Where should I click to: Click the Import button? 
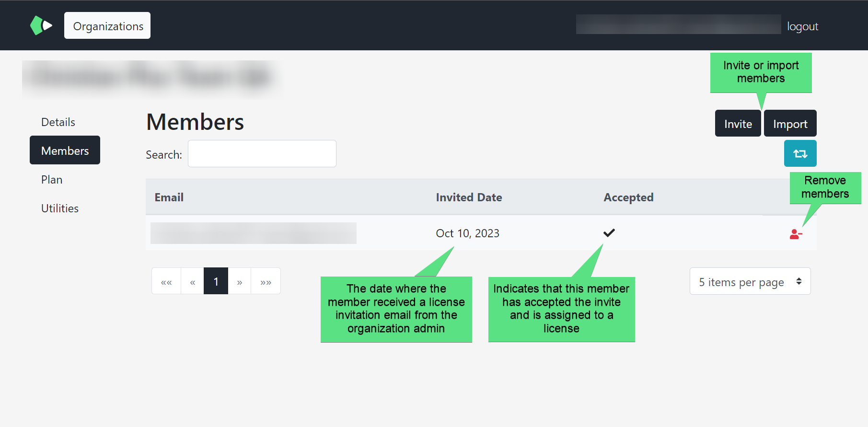pyautogui.click(x=790, y=123)
